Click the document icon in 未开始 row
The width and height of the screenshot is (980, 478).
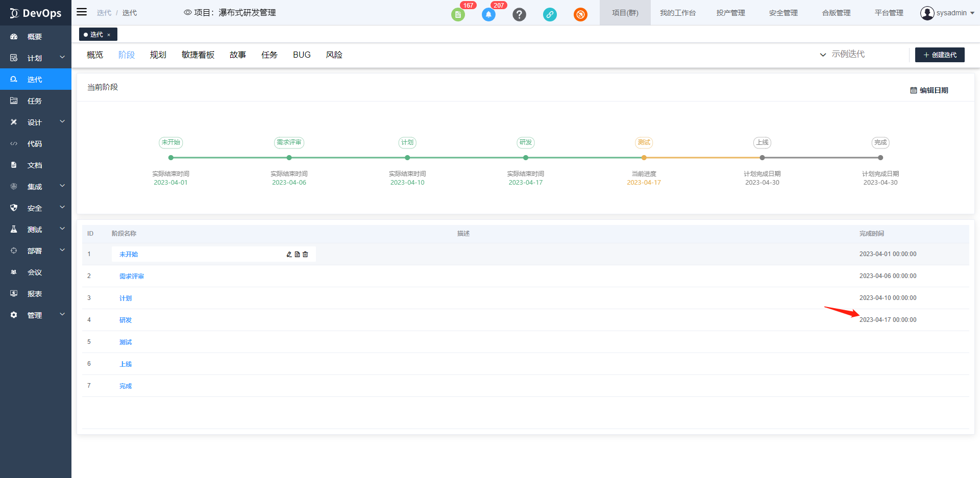click(x=297, y=254)
